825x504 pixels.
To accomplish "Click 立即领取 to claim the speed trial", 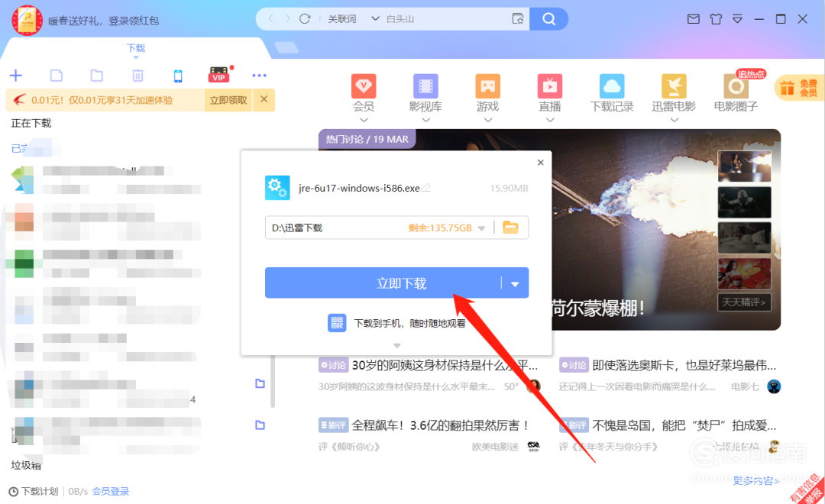I will (227, 99).
